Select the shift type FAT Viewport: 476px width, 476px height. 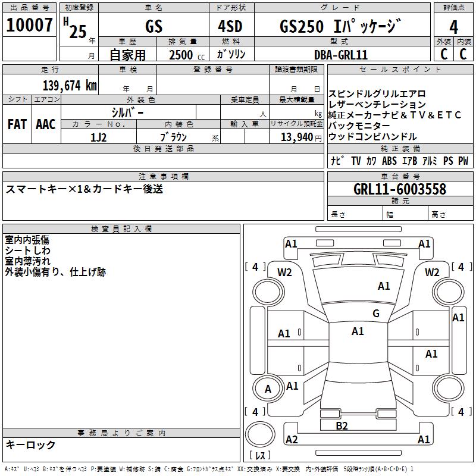coord(17,124)
